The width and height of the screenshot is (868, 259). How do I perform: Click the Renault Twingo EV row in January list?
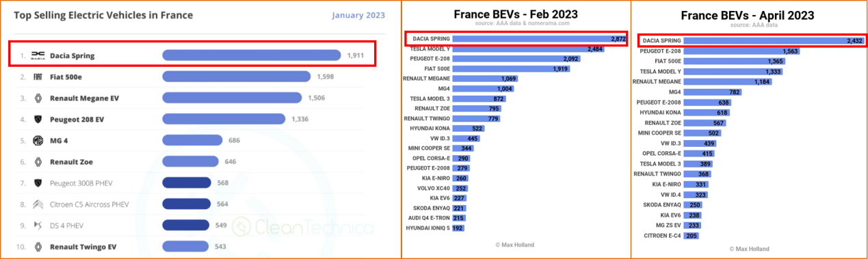pos(194,247)
